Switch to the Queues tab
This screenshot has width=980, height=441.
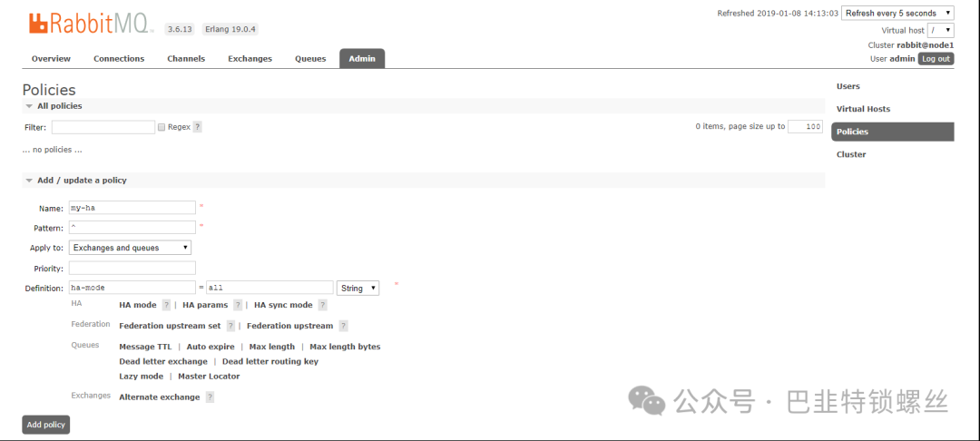tap(310, 59)
